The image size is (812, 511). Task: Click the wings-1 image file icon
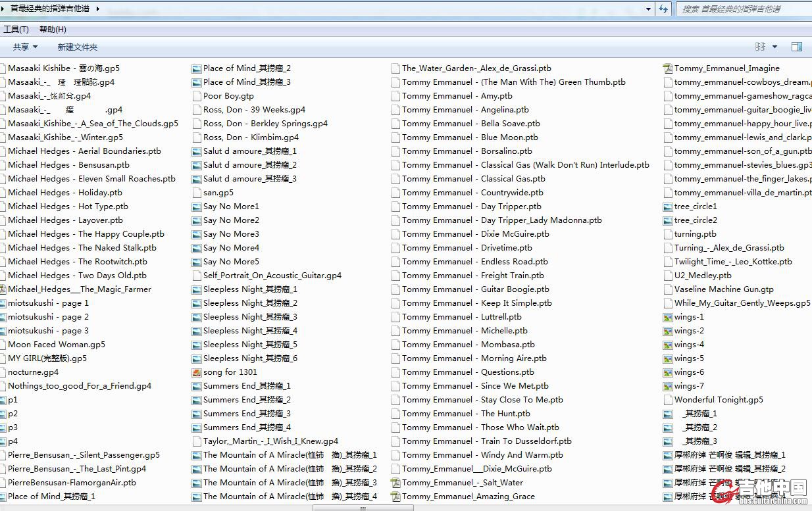(x=667, y=317)
